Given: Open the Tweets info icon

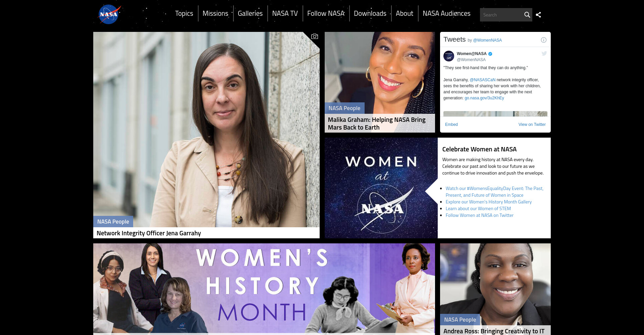Looking at the screenshot, I should [x=544, y=40].
